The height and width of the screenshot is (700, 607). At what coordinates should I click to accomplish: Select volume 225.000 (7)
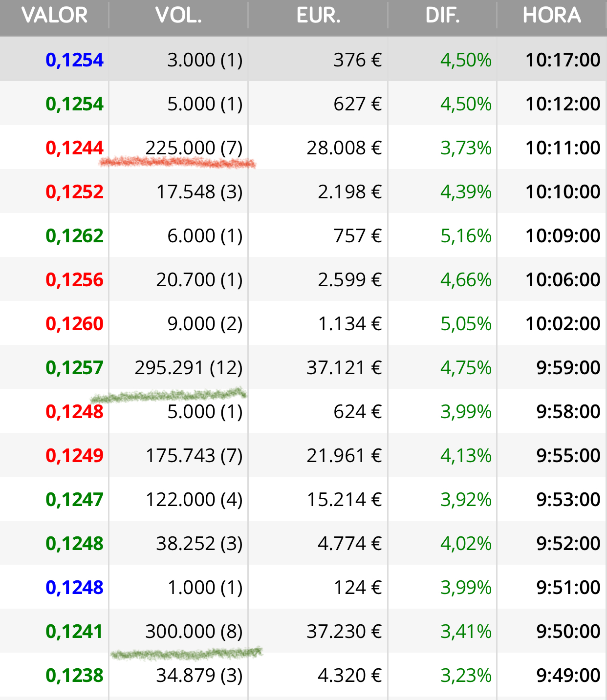[194, 148]
